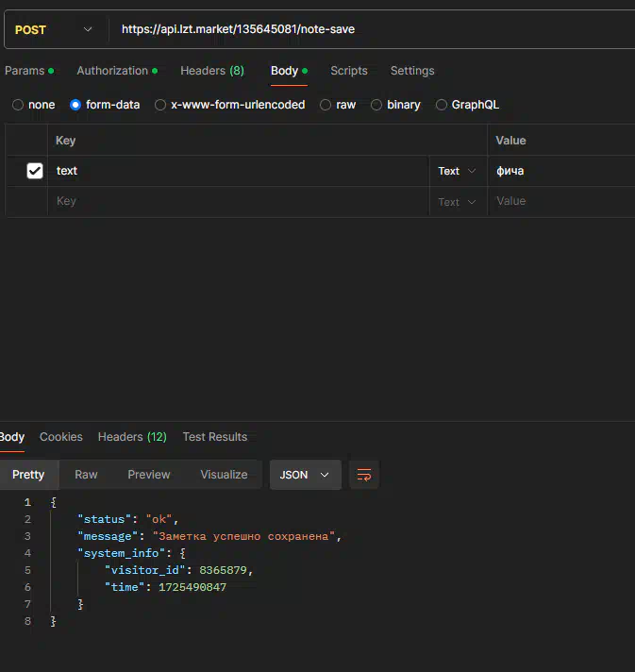635x672 pixels.
Task: Open request Headers (8) tab
Action: [x=212, y=71]
